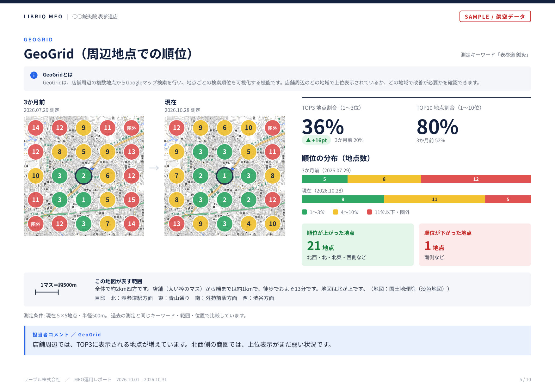
Task: Click green rank 1 circle on 3か月前 map
Action: [84, 200]
